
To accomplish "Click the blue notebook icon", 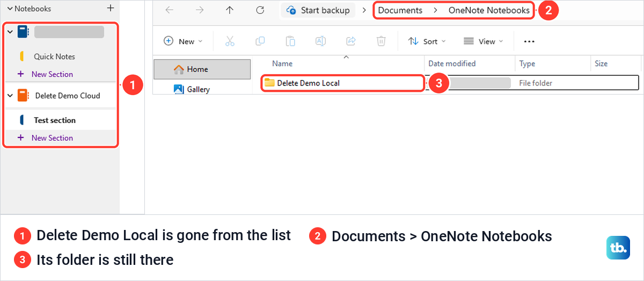I will [x=23, y=32].
